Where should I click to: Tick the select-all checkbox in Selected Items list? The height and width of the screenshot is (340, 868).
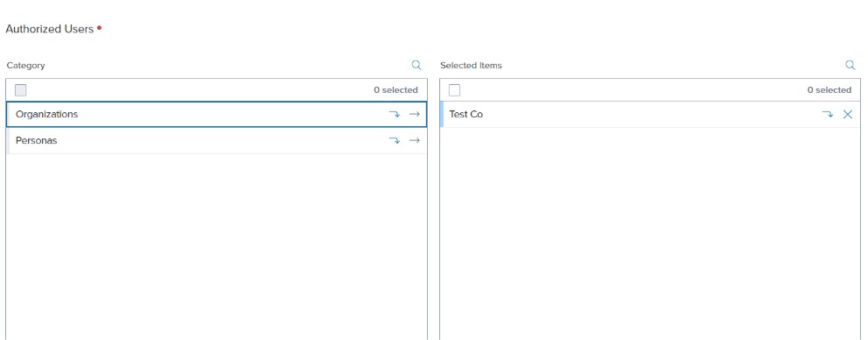[x=454, y=90]
